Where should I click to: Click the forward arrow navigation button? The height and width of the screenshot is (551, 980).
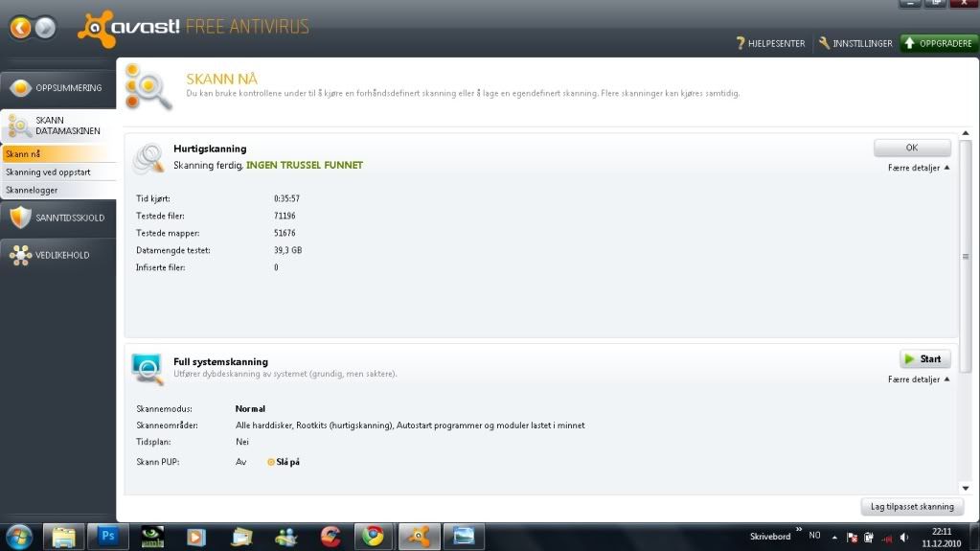pyautogui.click(x=44, y=28)
